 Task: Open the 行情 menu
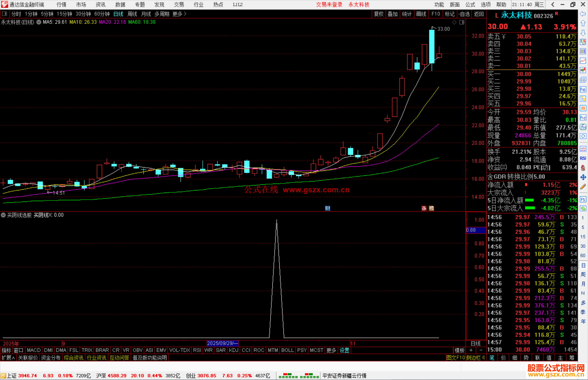point(61,5)
